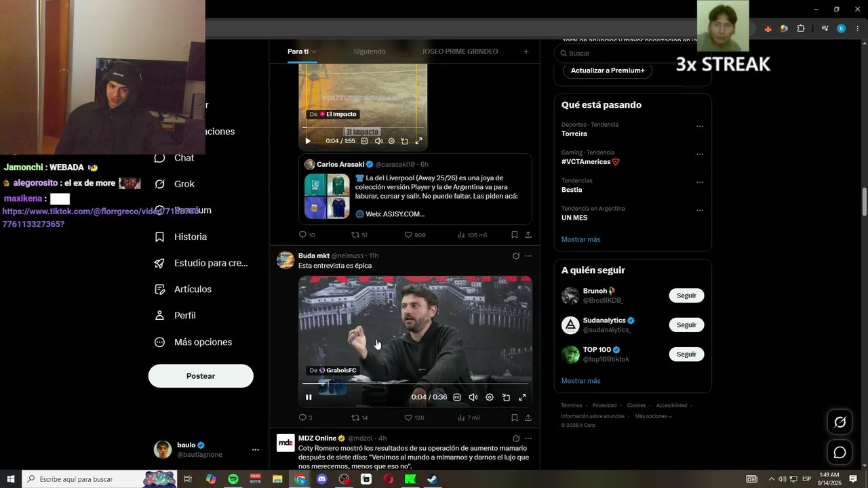
Task: Enter fullscreen on GraboisFC video
Action: coord(522,397)
